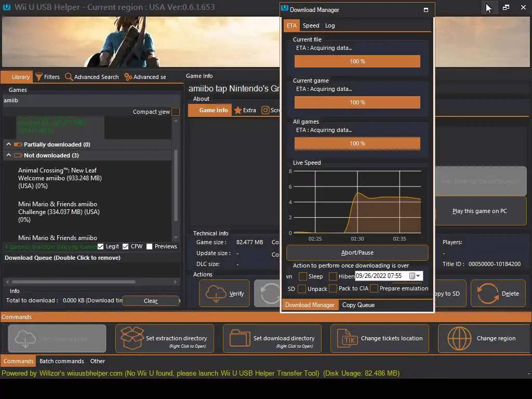
Task: Click the Set extraction directory box icon
Action: (x=132, y=338)
